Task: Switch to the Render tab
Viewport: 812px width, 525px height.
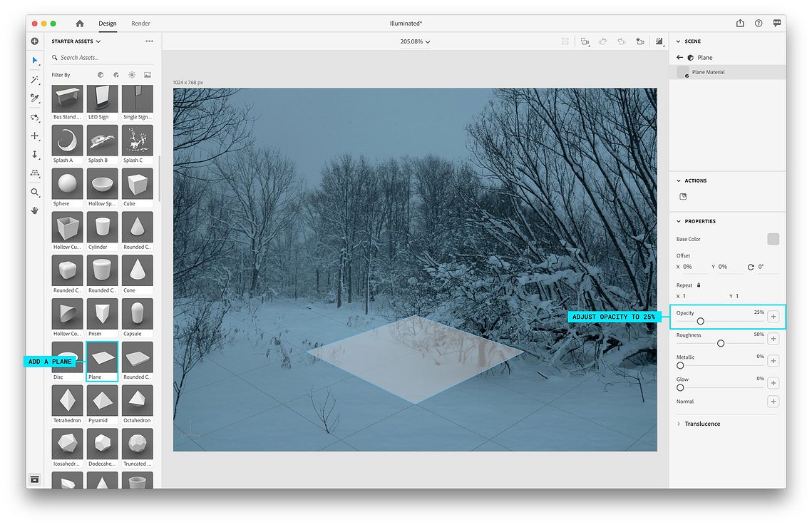Action: coord(140,24)
